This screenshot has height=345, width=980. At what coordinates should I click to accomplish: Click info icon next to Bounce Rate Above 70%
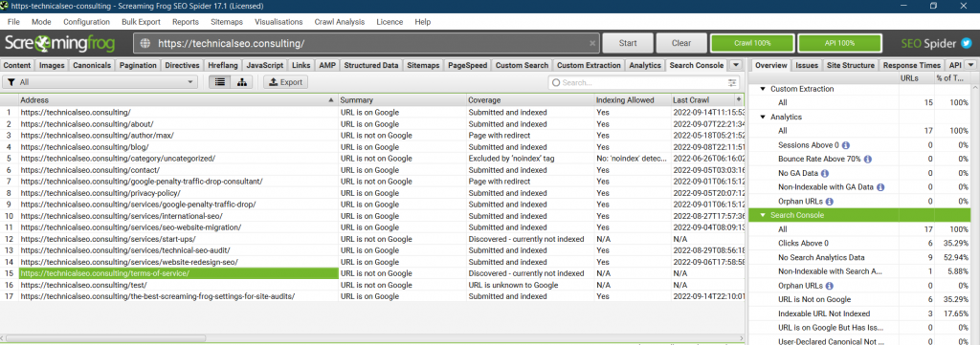[x=868, y=159]
